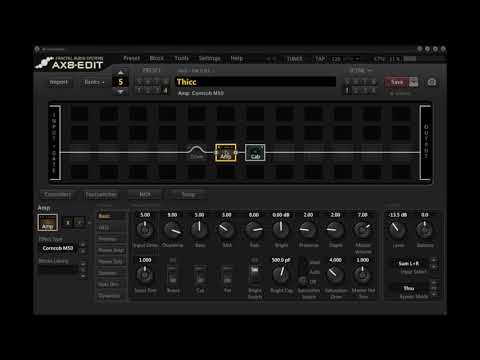This screenshot has height=360, width=480.
Task: Switch to the Dynamics page tab
Action: (x=111, y=296)
